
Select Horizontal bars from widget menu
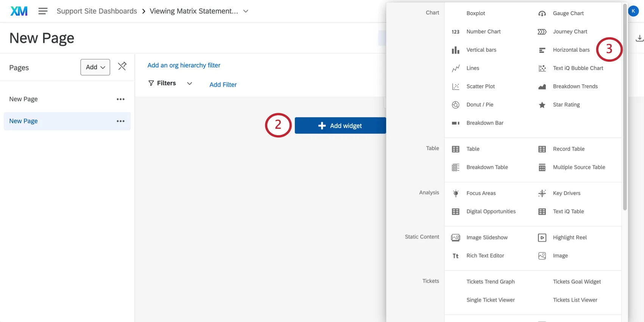tap(571, 50)
